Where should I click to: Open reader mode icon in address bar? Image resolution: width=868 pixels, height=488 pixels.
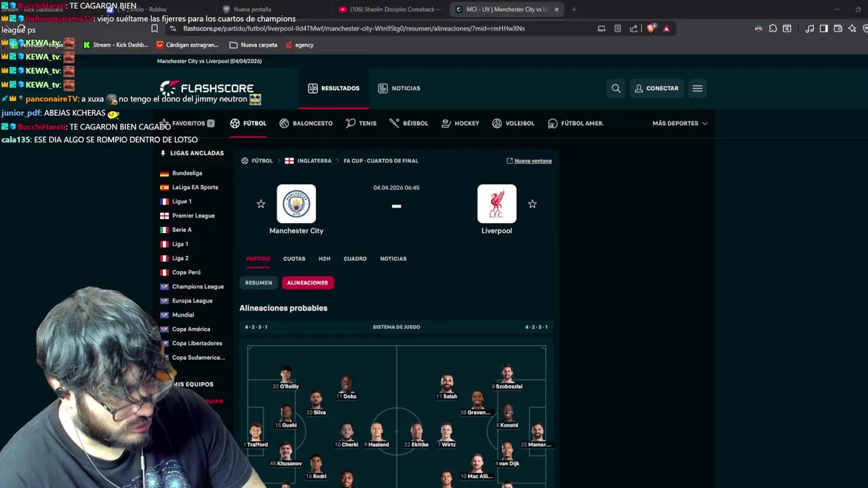(617, 28)
